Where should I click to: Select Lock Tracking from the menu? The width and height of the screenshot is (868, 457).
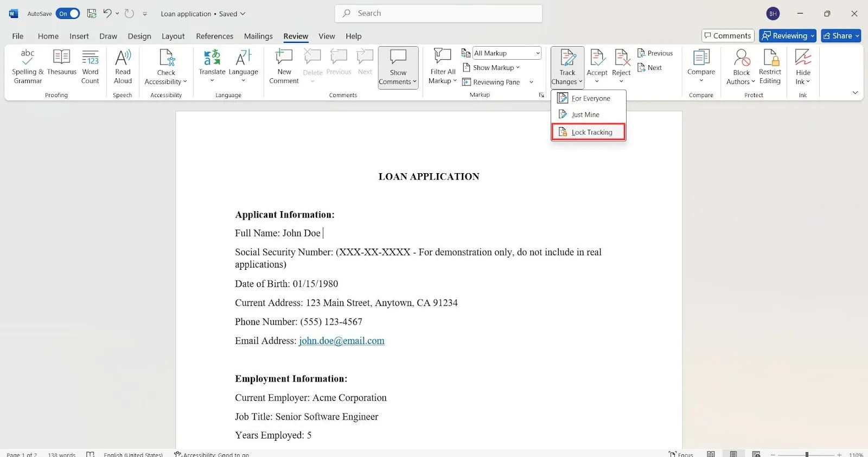tap(589, 132)
